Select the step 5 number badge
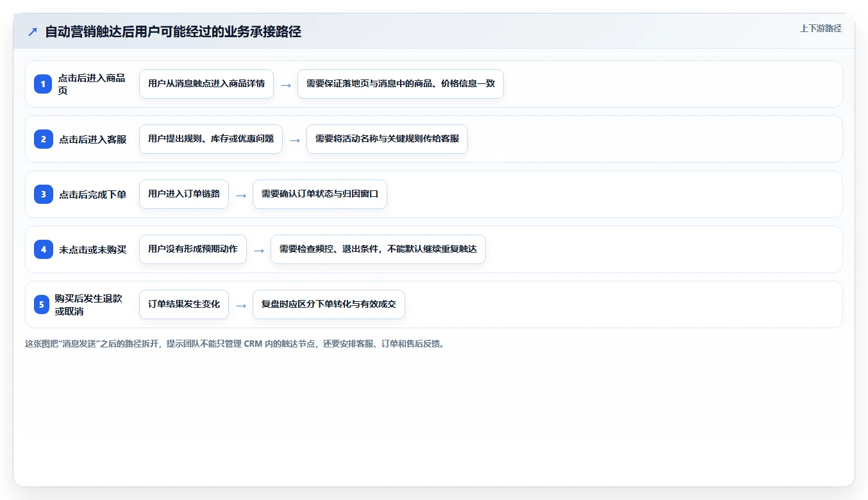Screen dimensions: 868x500 tap(42, 304)
